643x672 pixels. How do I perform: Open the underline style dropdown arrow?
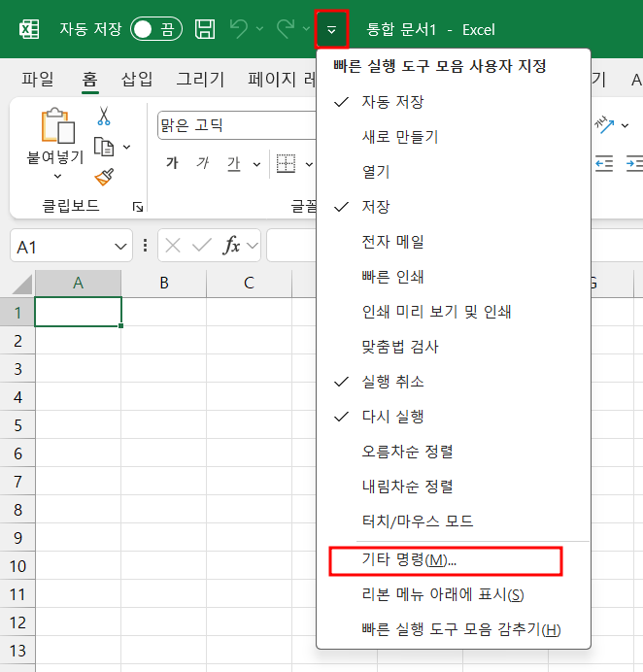click(256, 164)
